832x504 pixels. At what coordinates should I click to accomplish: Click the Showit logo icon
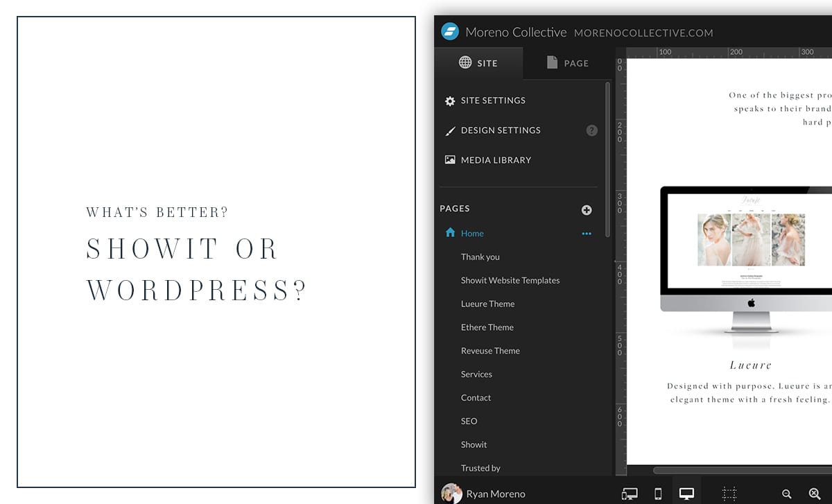coord(450,32)
